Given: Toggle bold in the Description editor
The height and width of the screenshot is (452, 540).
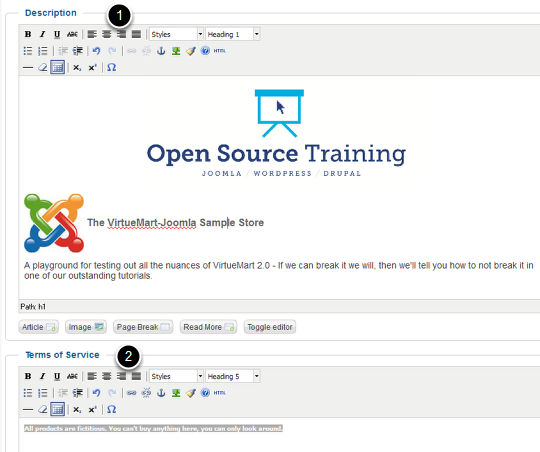Looking at the screenshot, I should pos(28,34).
